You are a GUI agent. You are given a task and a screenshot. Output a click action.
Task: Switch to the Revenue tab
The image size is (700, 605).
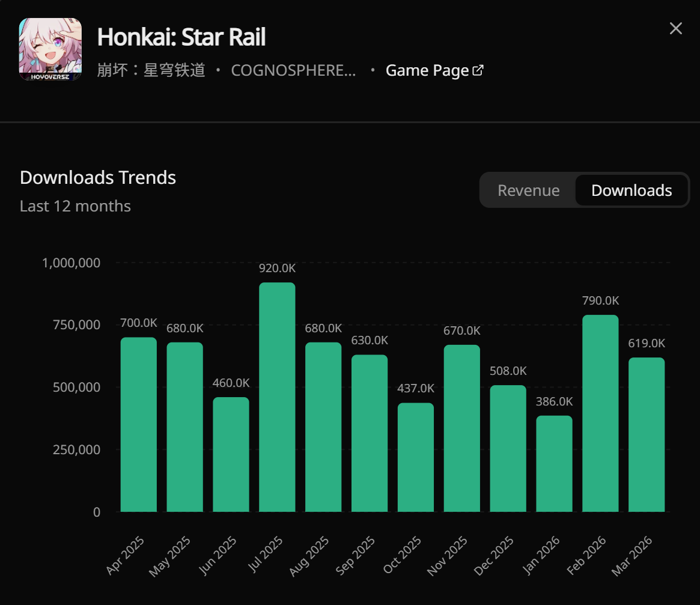[529, 190]
